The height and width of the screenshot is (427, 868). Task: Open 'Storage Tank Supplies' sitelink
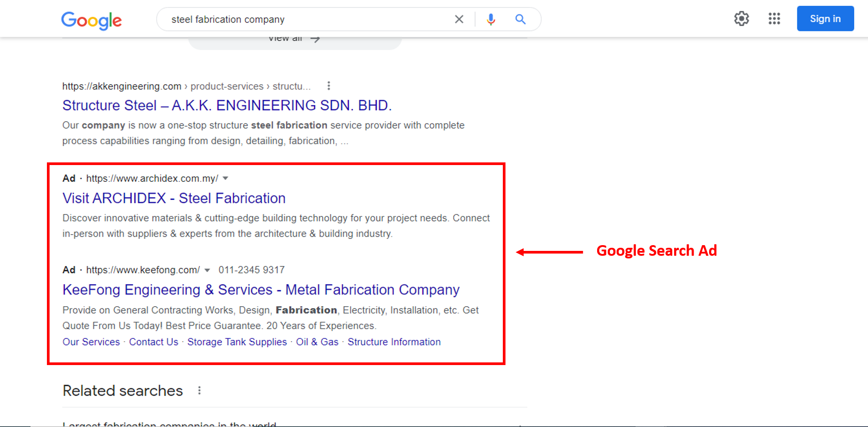[237, 342]
